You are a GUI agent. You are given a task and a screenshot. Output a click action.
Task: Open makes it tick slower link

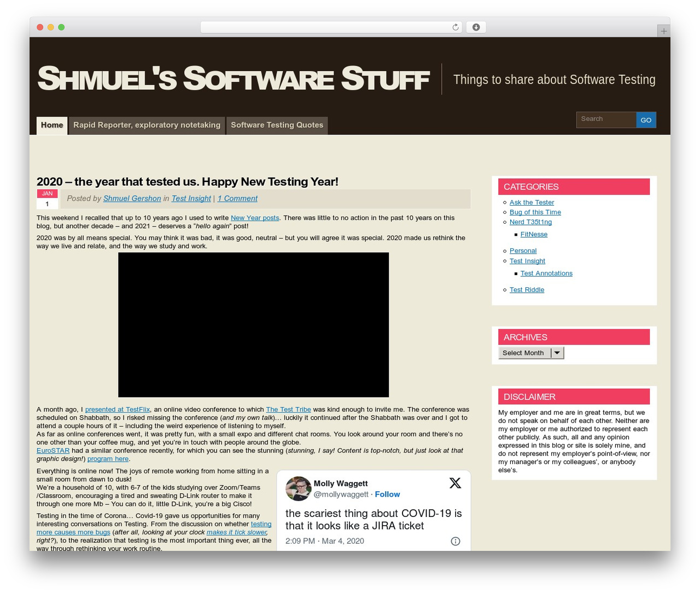[x=236, y=532]
